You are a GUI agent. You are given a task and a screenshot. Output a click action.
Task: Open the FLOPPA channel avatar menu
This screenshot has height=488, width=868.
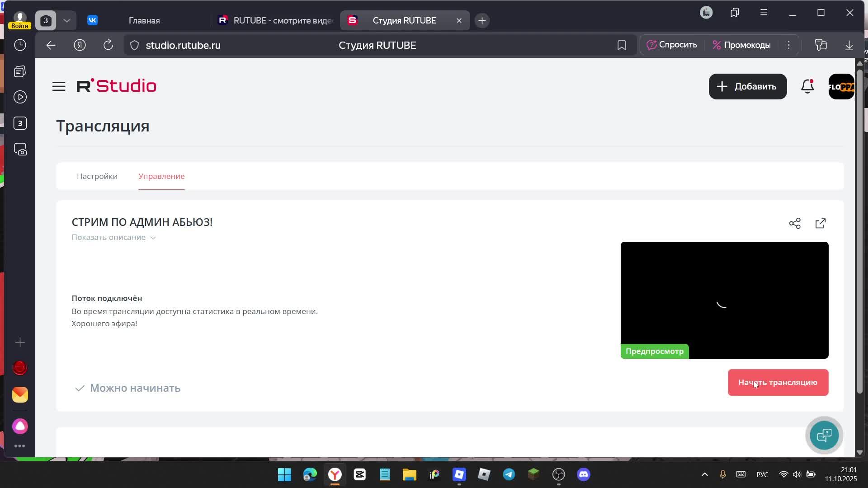click(x=841, y=86)
